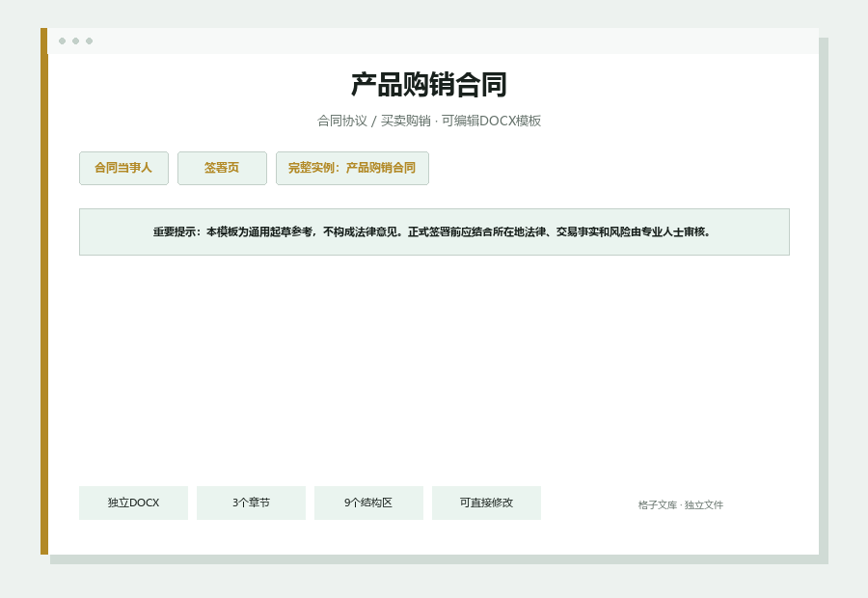Click the middle window dot in title bar
The width and height of the screenshot is (868, 598).
click(x=76, y=41)
